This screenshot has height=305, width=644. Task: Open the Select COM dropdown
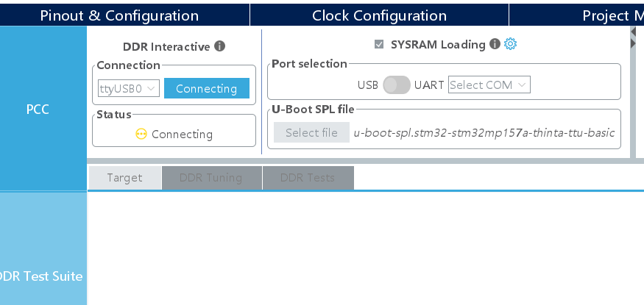(x=489, y=85)
